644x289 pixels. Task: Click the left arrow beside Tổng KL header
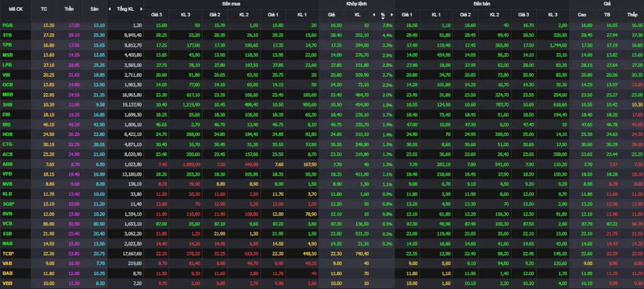(109, 9)
